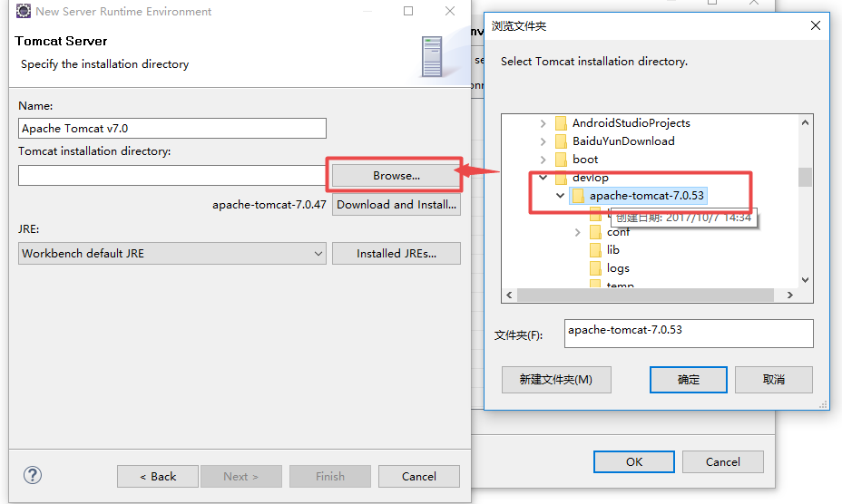Collapse the devlop folder

click(x=543, y=177)
